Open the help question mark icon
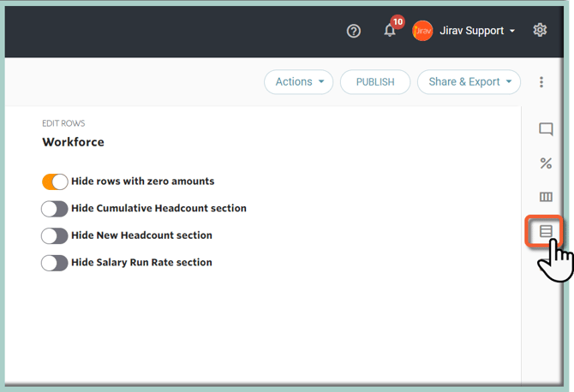 click(x=354, y=31)
